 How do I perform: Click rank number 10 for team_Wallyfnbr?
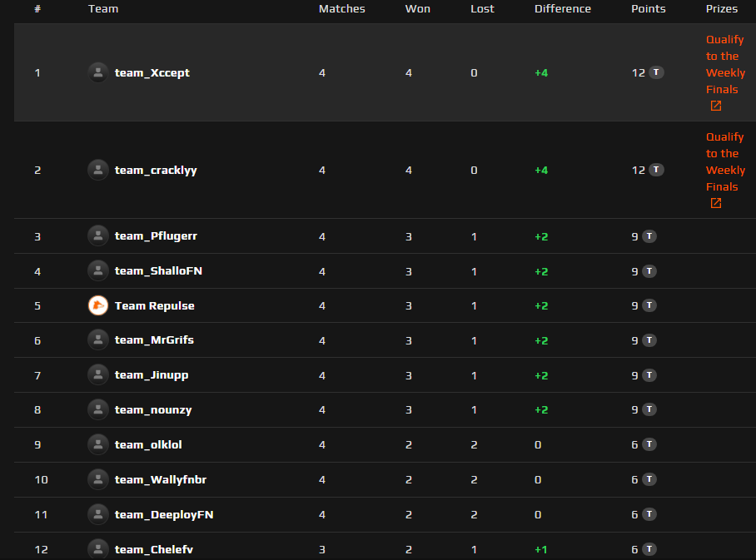(42, 479)
